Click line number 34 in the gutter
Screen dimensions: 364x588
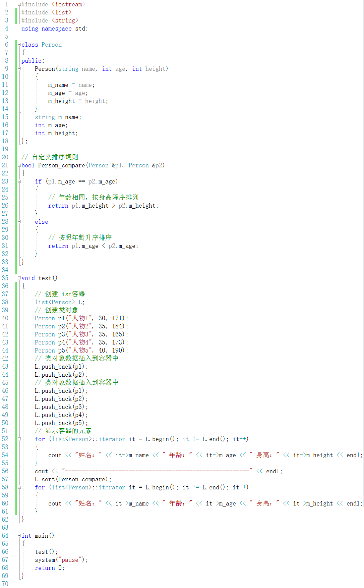pos(5,270)
